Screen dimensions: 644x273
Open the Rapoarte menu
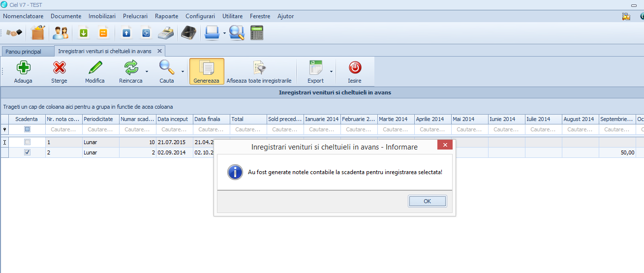167,16
